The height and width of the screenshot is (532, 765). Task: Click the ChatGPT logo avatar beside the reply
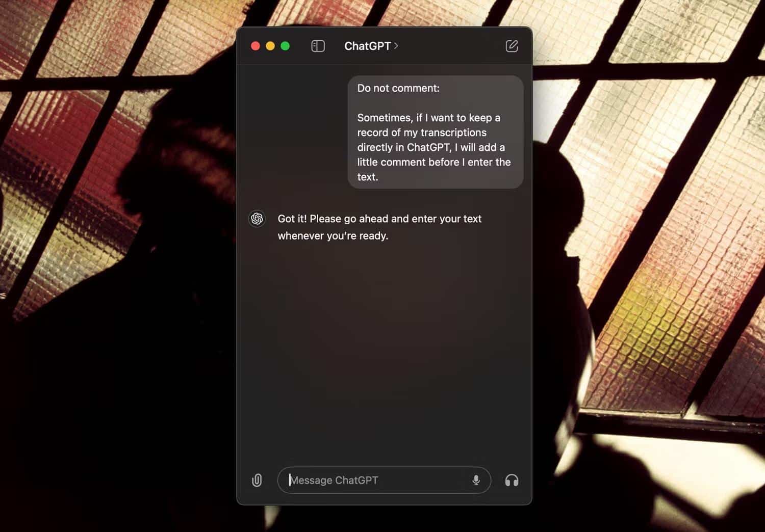coord(257,219)
